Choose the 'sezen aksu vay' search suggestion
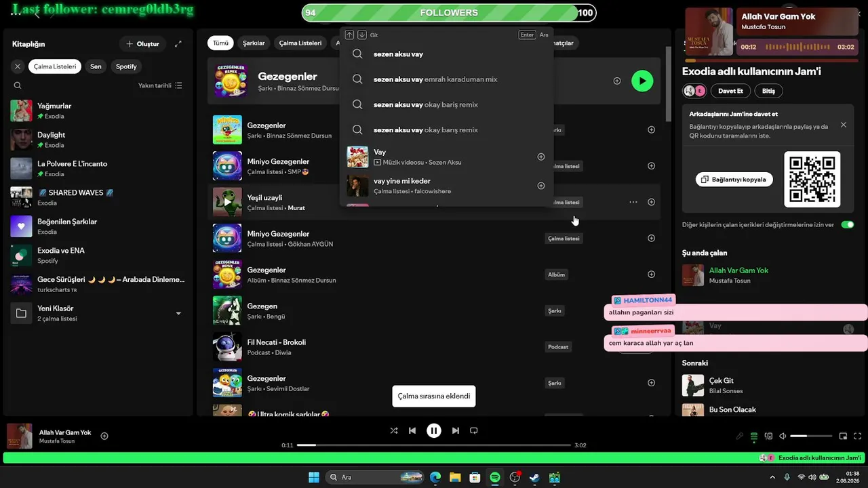This screenshot has width=868, height=488. pyautogui.click(x=446, y=54)
